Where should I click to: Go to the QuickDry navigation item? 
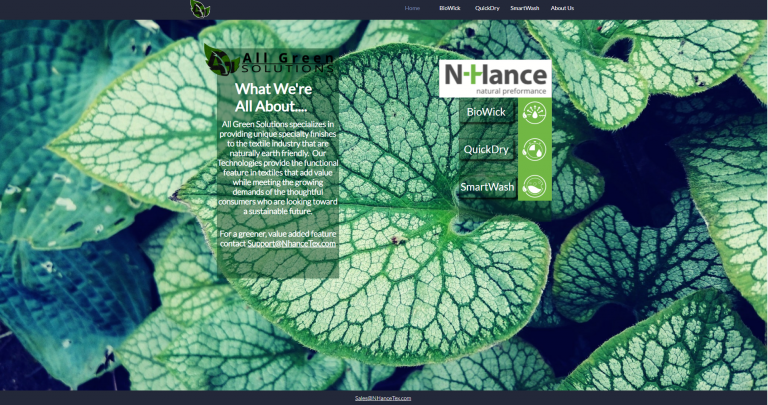pos(487,8)
